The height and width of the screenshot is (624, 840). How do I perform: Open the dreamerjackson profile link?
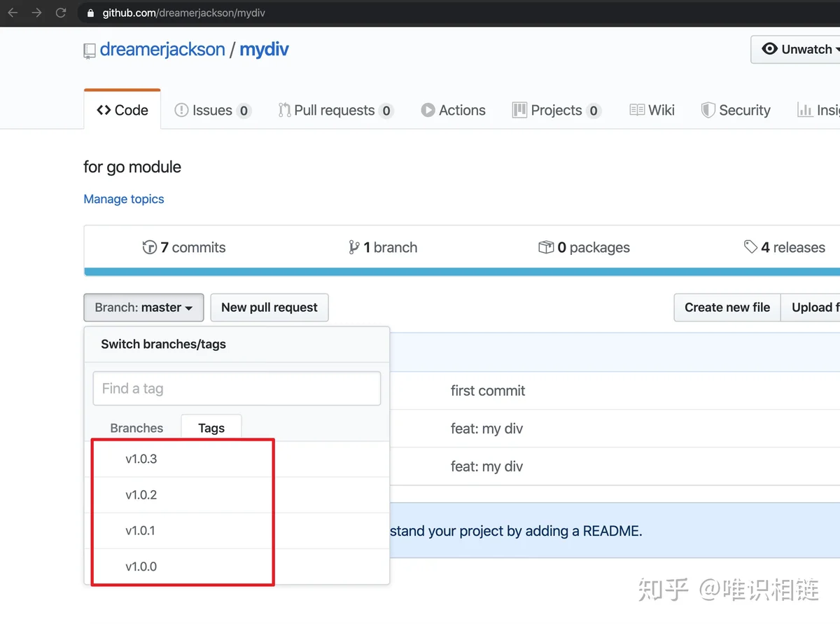pyautogui.click(x=162, y=50)
